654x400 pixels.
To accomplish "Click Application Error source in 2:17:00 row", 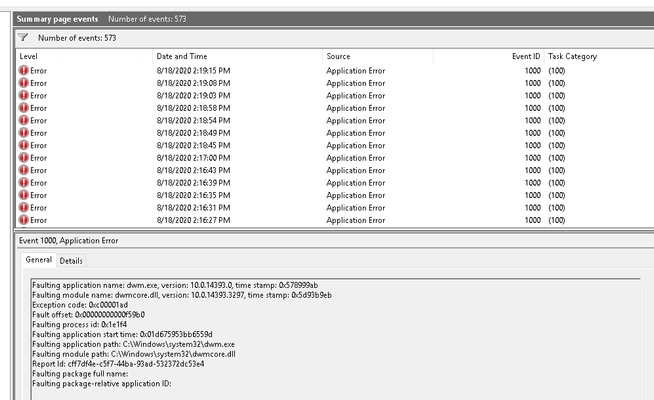I will point(356,158).
